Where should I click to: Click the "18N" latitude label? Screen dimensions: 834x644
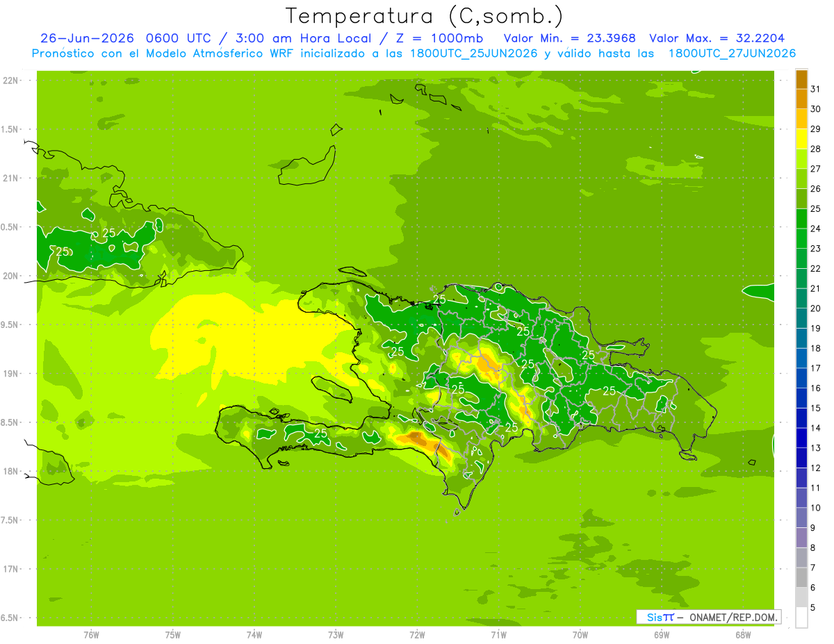(12, 471)
